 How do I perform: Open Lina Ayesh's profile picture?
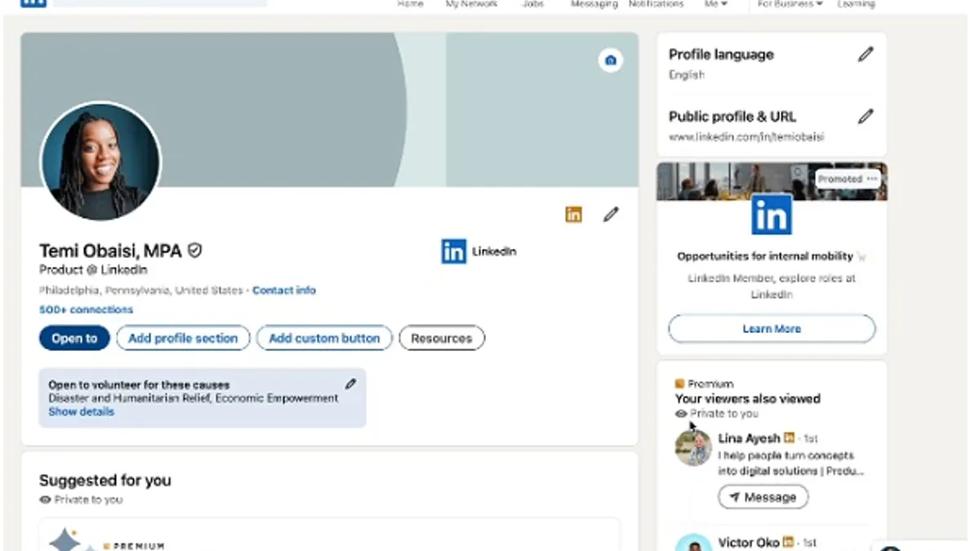click(693, 448)
